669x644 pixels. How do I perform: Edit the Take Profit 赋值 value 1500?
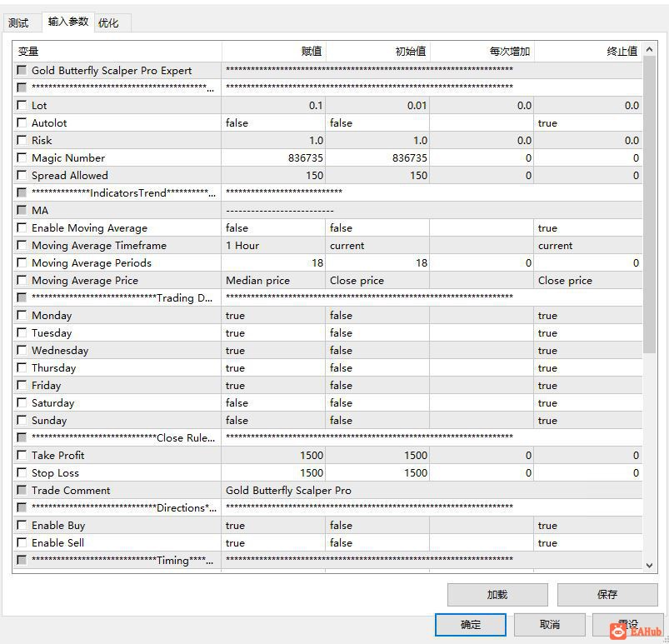(x=273, y=456)
